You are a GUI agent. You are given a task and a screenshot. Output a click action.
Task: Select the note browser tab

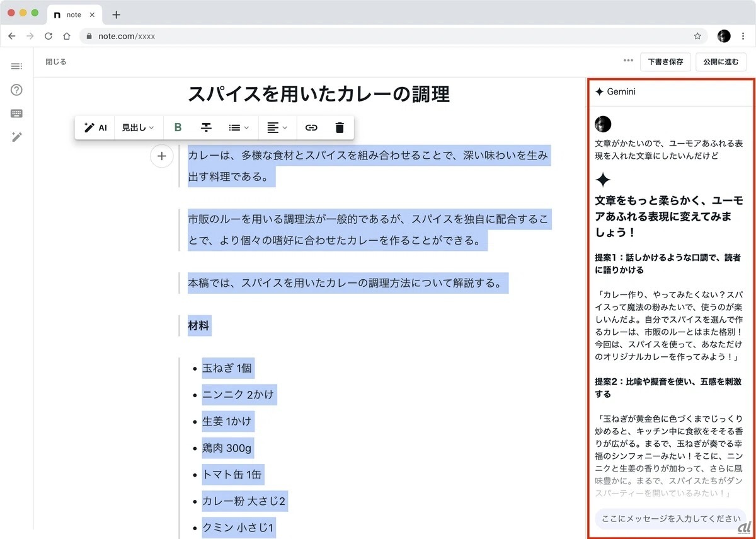pyautogui.click(x=73, y=14)
